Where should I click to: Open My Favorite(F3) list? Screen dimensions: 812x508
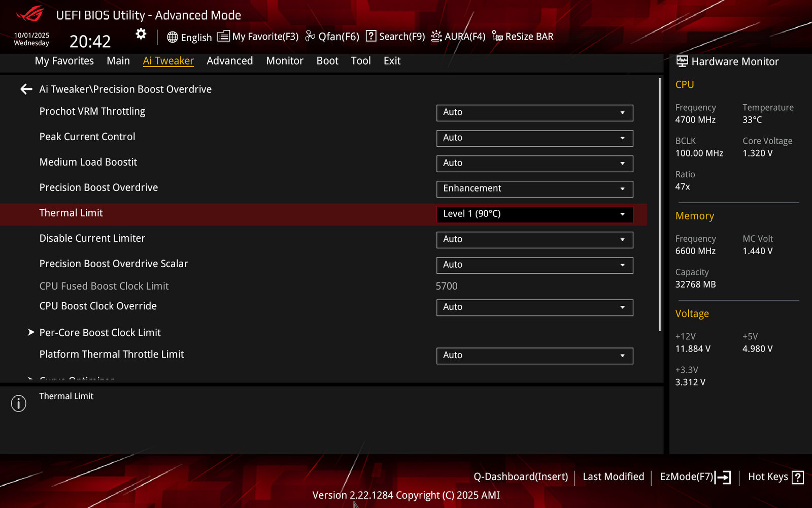click(x=258, y=37)
